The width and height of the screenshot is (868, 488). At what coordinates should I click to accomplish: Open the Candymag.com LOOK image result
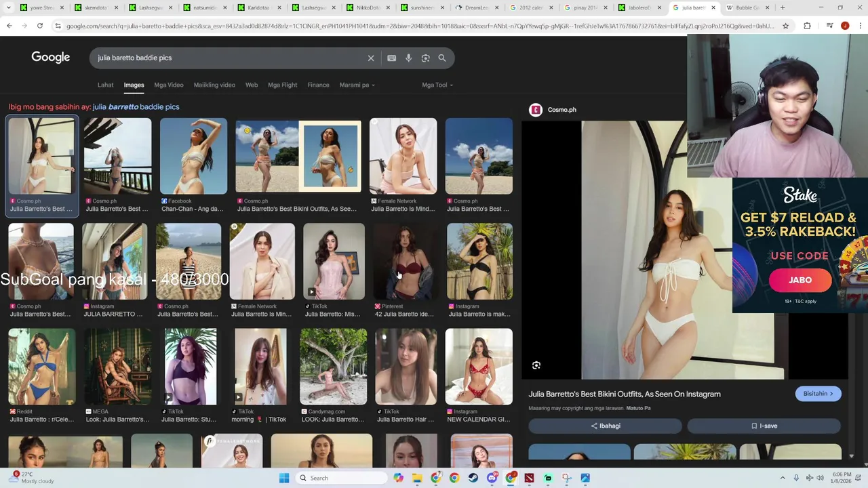click(334, 376)
